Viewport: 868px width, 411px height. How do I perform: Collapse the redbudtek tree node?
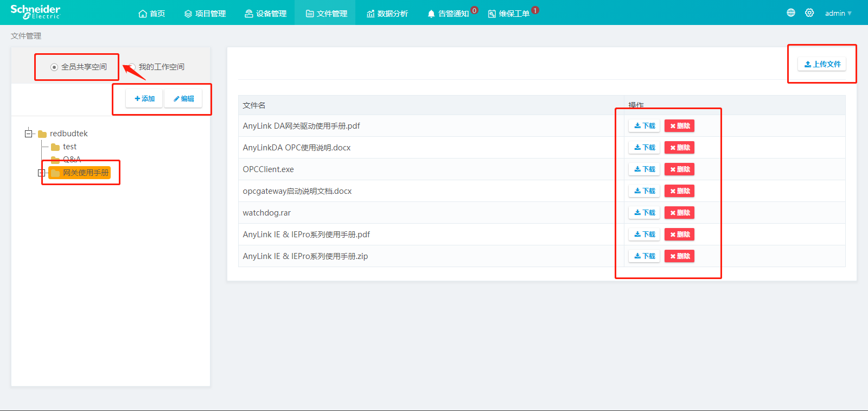tap(29, 133)
